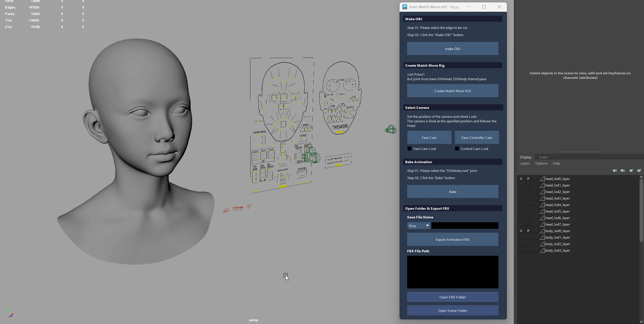The image size is (644, 324).
Task: Toggle playback P box for body_lod0_layer
Action: point(528,231)
